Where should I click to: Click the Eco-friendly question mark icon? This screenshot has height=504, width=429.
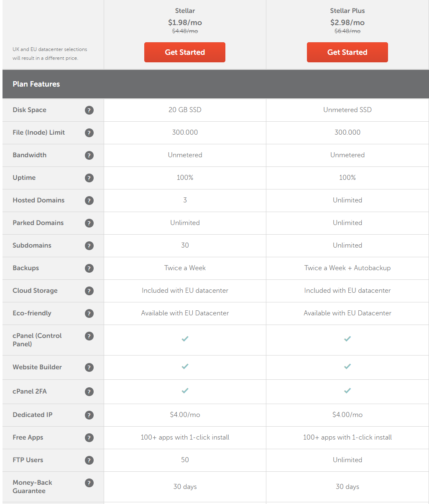point(89,314)
